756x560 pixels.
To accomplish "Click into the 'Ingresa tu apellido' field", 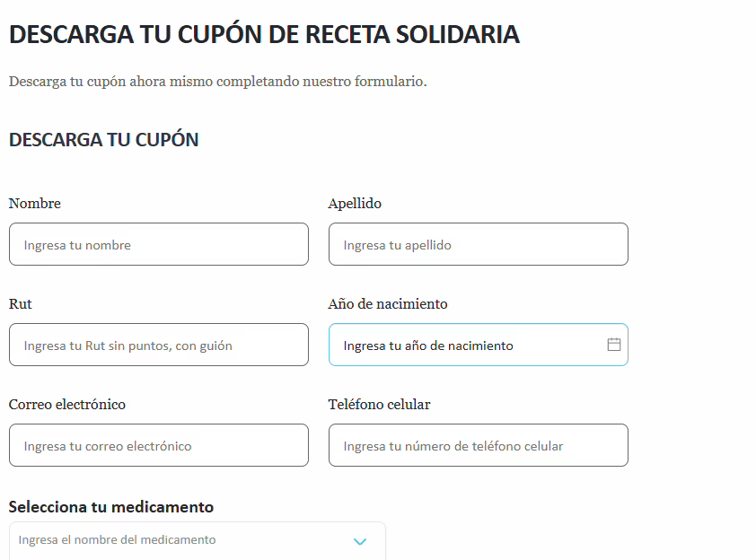I will click(x=479, y=244).
